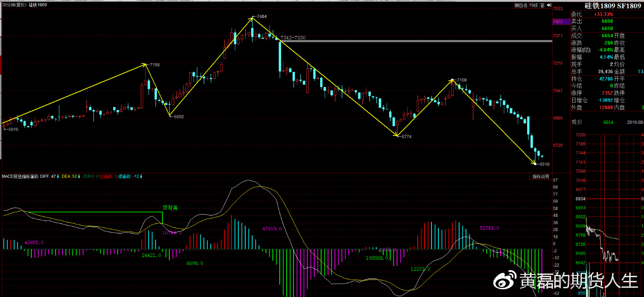Image resolution: width=644 pixels, height=297 pixels.
Task: Click the purple 7453 price marker on axis
Action: (x=558, y=22)
